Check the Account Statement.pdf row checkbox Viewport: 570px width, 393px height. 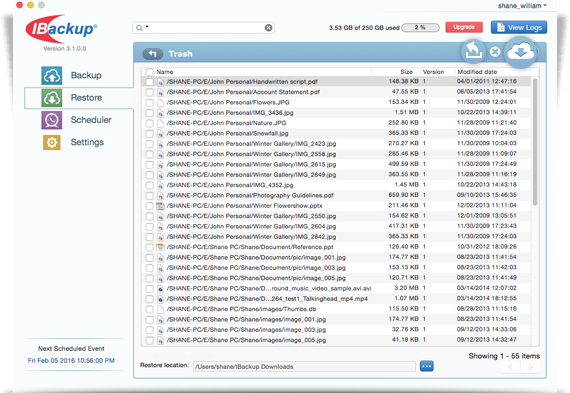[149, 92]
